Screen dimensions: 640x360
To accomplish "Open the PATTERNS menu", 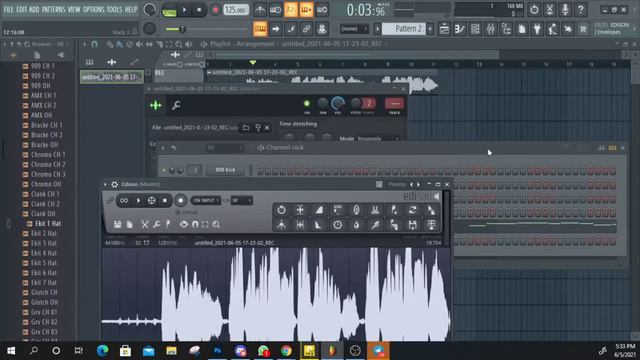I will coord(53,9).
